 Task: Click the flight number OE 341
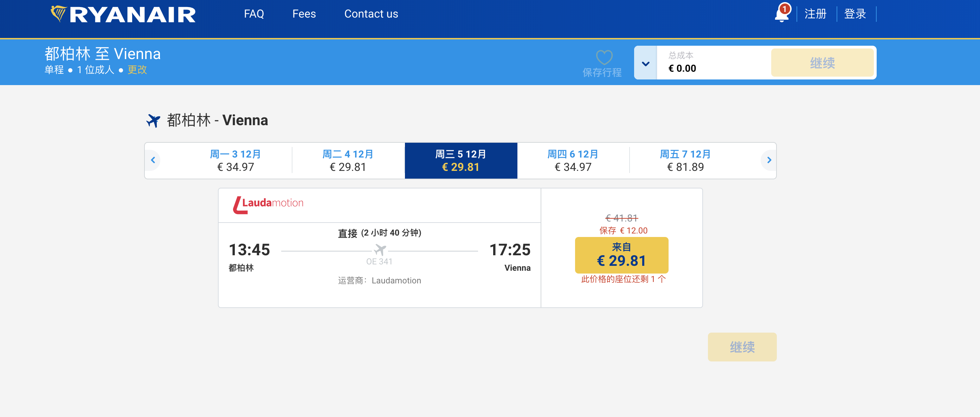click(x=379, y=262)
